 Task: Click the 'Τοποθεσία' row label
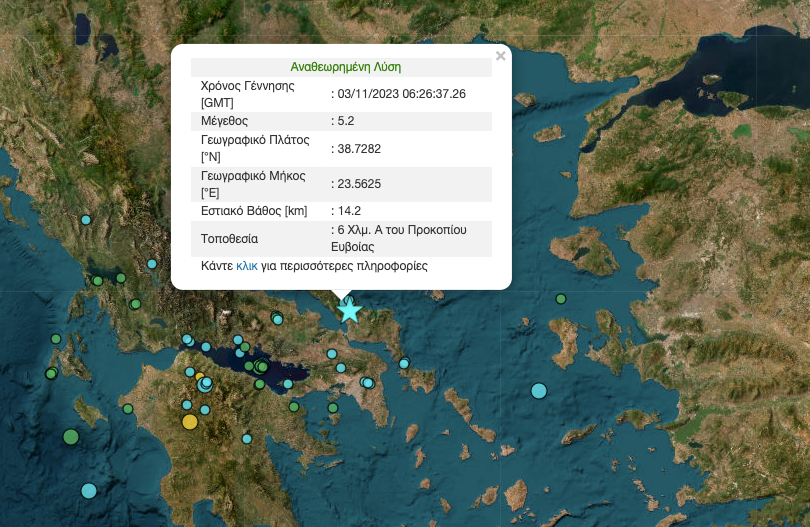(229, 239)
